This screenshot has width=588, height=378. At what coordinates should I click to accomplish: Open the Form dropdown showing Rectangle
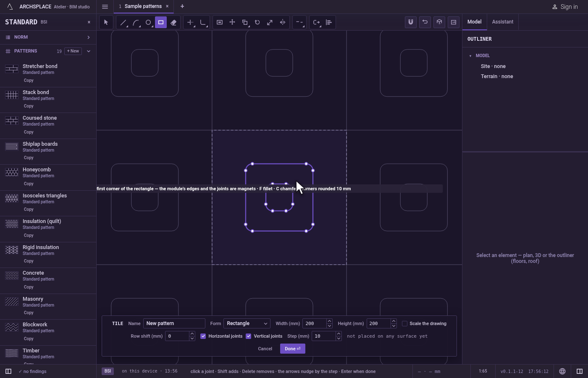point(247,323)
